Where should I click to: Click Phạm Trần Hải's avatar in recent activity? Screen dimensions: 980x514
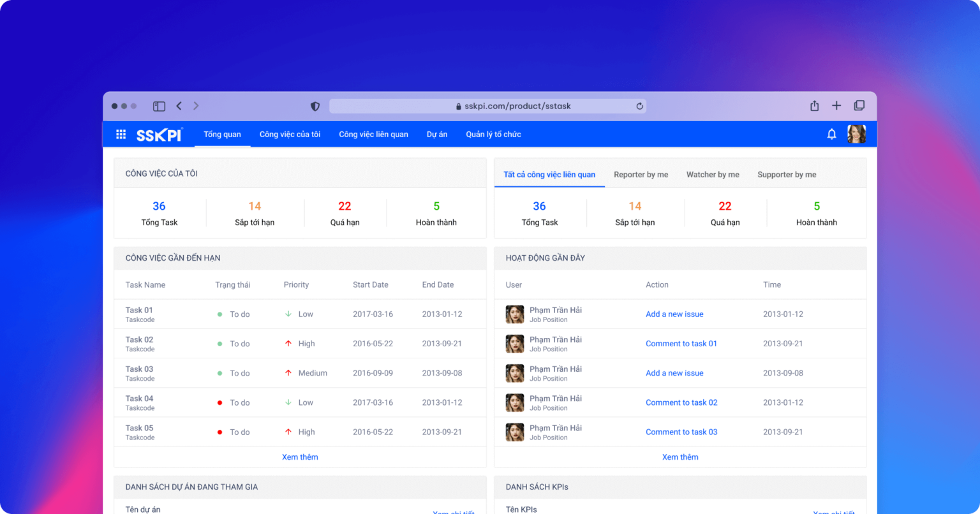pyautogui.click(x=515, y=314)
